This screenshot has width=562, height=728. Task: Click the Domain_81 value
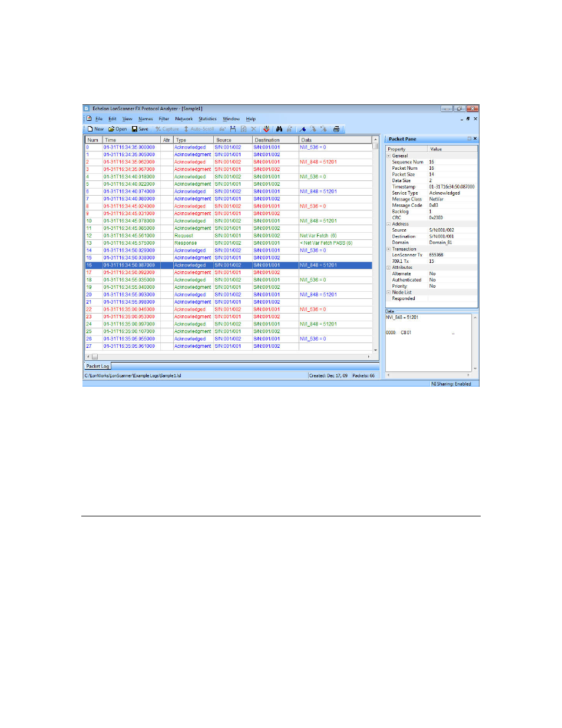pos(441,243)
